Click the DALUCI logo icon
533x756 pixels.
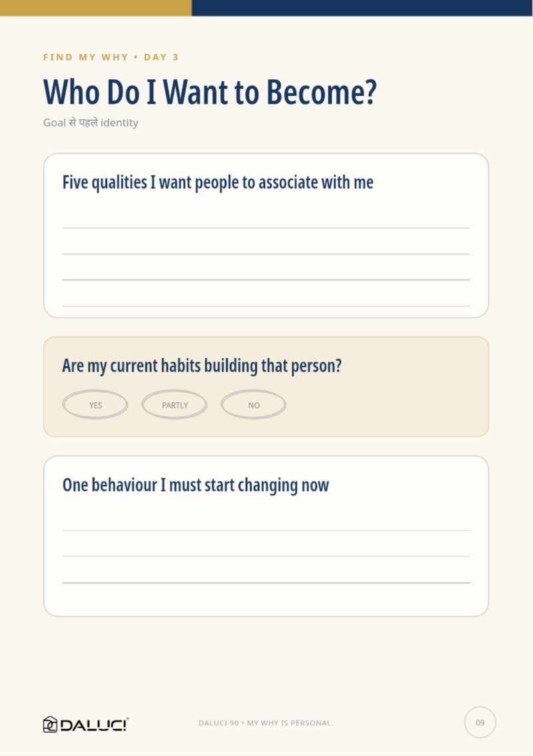50,724
